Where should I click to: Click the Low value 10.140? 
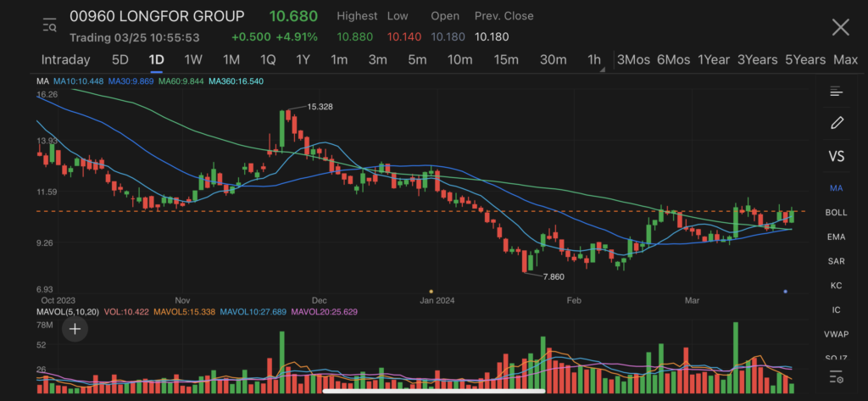pos(404,37)
